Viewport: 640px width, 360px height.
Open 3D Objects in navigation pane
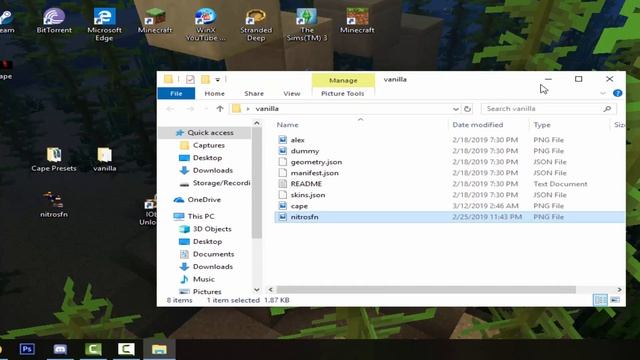coord(212,229)
